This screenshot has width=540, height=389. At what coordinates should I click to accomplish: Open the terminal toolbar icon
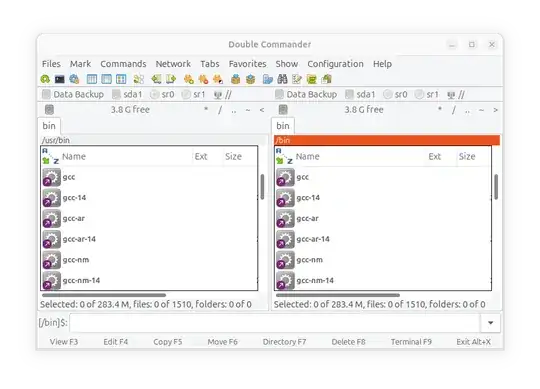pyautogui.click(x=60, y=79)
